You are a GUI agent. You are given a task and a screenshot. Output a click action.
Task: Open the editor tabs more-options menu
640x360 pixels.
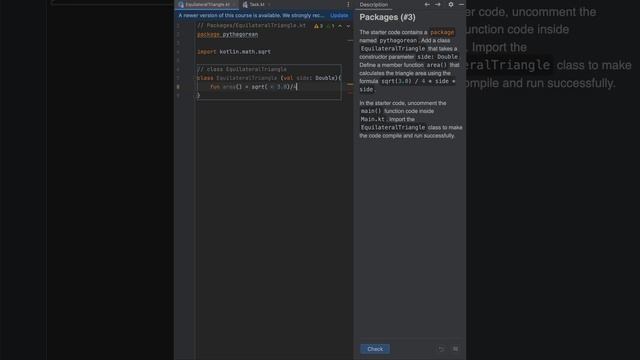click(348, 4)
